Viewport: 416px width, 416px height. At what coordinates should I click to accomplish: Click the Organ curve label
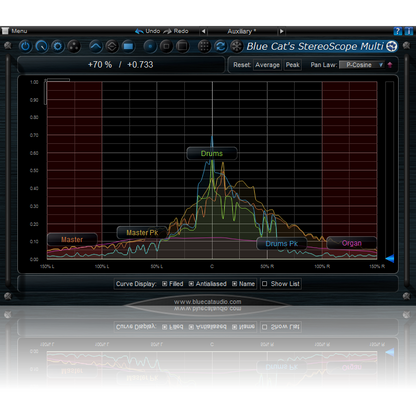tap(352, 243)
